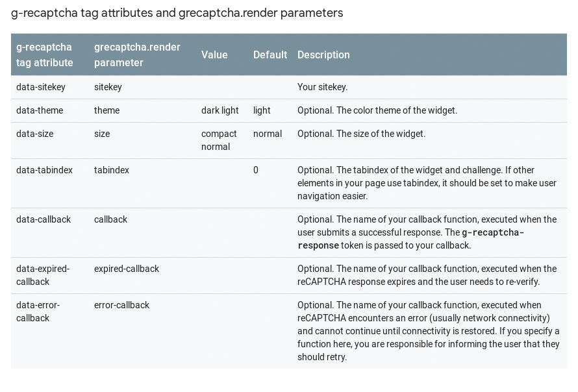The width and height of the screenshot is (578, 392).
Task: Click the 'Default' column header
Action: pyautogui.click(x=270, y=55)
